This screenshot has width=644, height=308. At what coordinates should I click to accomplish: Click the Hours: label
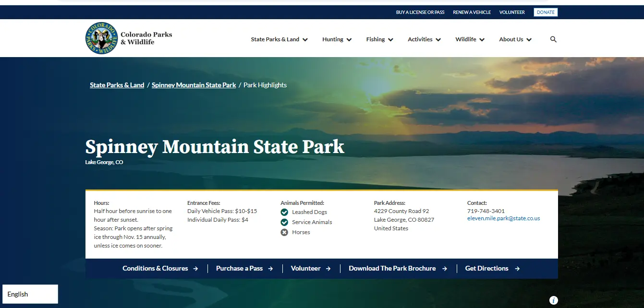[x=101, y=203]
